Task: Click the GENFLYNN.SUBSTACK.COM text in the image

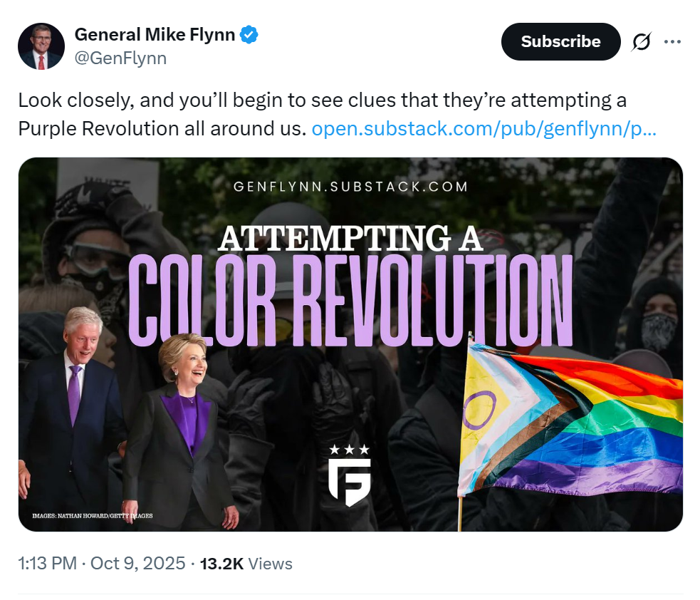Action: pyautogui.click(x=350, y=187)
